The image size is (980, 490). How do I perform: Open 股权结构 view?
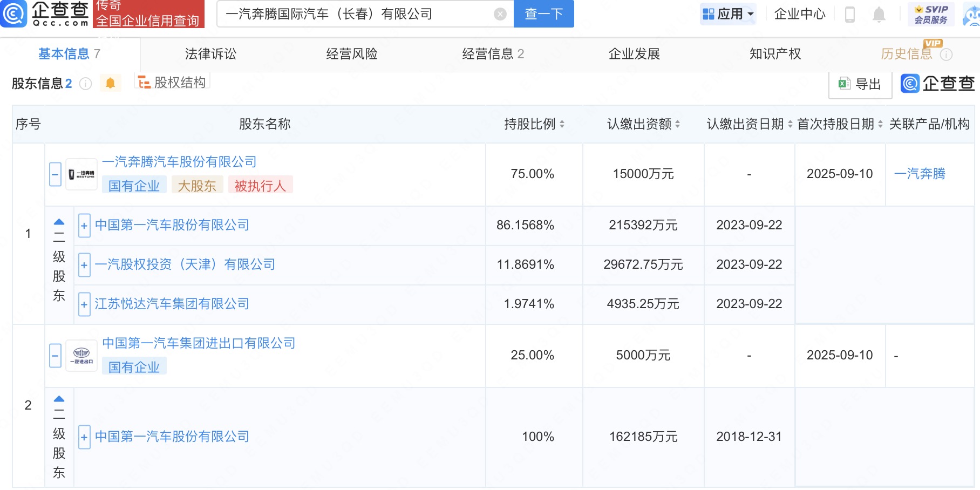coord(172,82)
